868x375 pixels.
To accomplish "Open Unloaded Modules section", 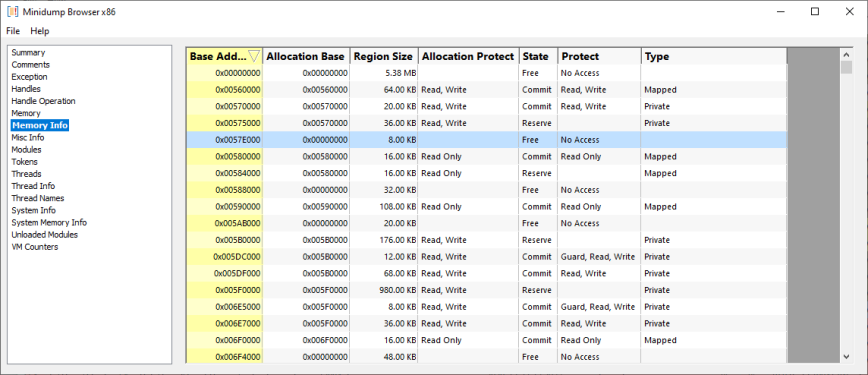I will tap(45, 235).
